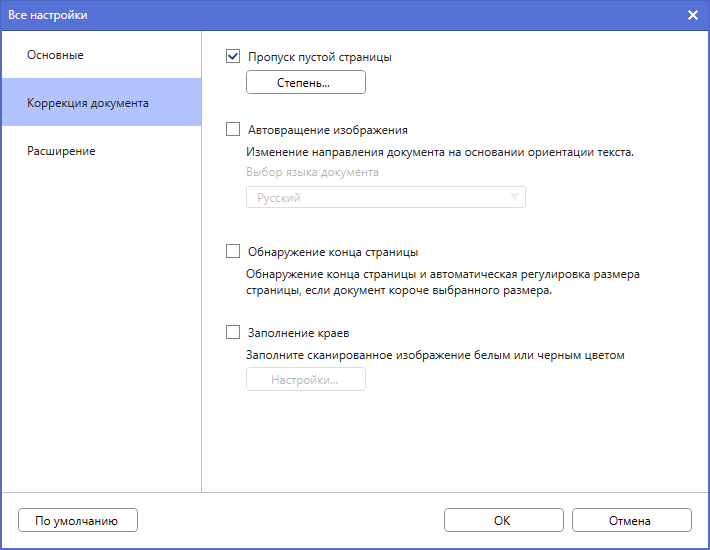Enable Автовращение изображения checkbox

(x=234, y=129)
